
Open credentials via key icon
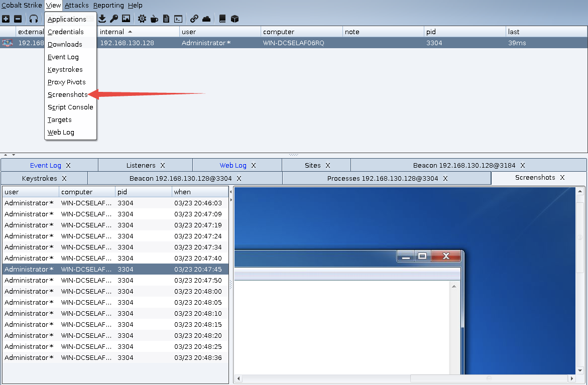click(x=114, y=19)
